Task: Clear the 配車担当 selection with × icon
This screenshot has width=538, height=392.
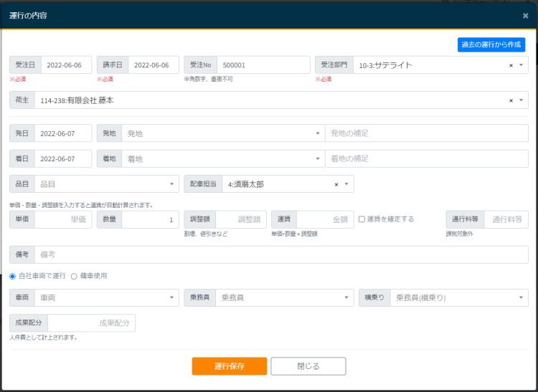Action: click(x=336, y=184)
